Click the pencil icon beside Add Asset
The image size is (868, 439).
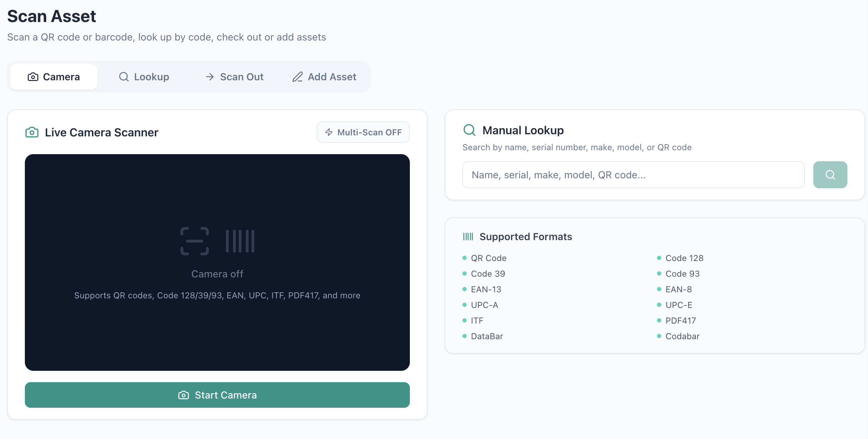(x=298, y=77)
